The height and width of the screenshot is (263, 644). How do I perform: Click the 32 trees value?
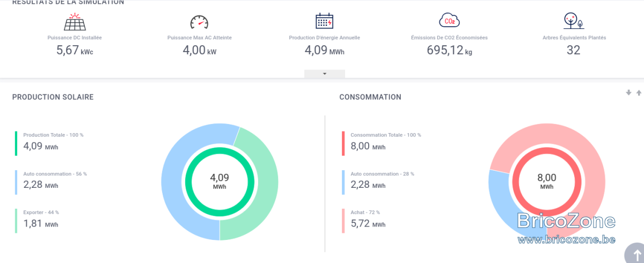[574, 50]
